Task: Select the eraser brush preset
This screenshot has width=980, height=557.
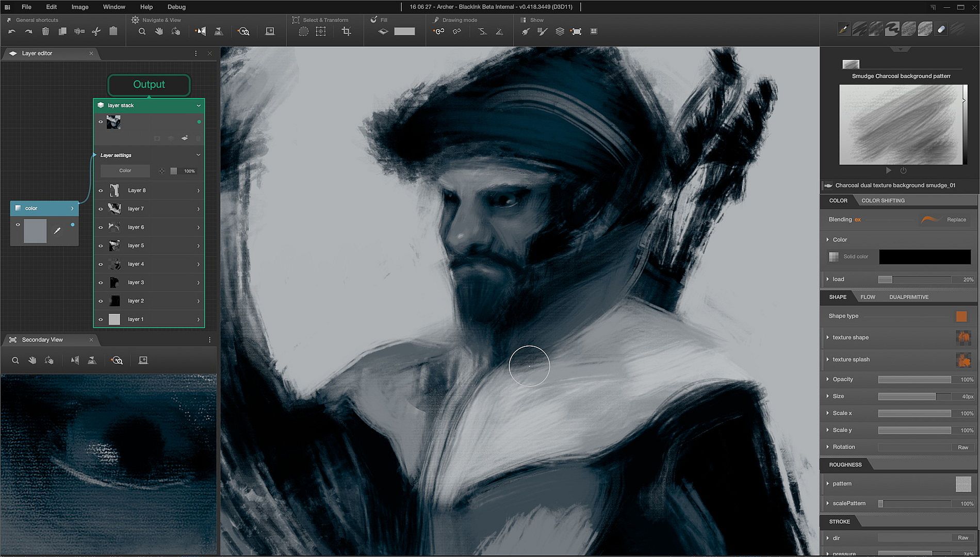Action: click(941, 29)
